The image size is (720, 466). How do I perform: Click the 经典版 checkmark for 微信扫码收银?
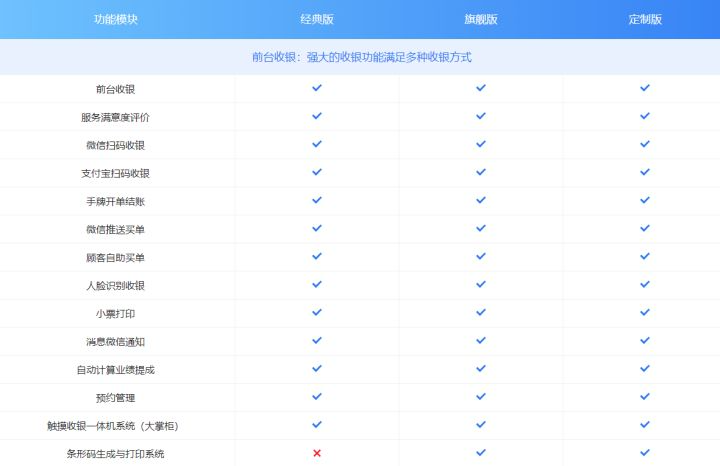[317, 144]
